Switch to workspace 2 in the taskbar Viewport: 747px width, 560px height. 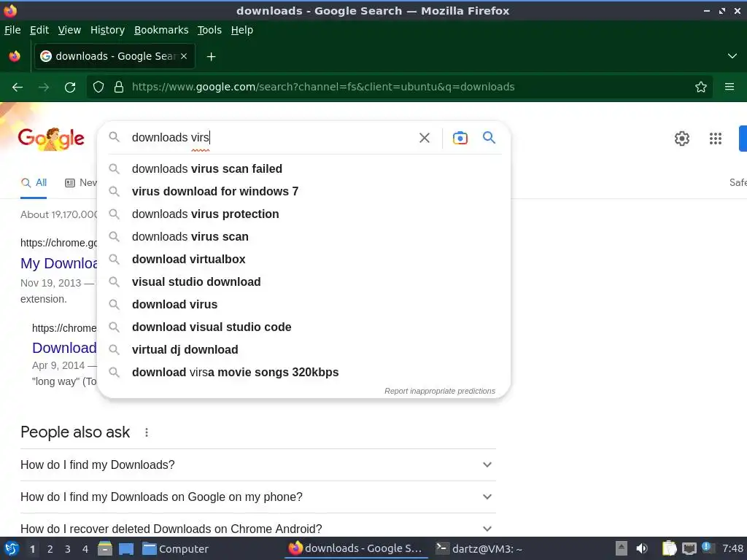tap(50, 549)
